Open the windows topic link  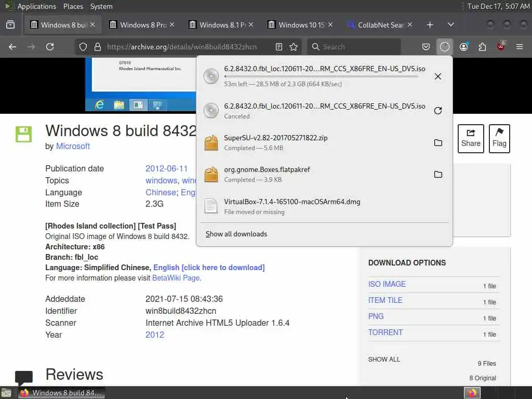(x=162, y=180)
